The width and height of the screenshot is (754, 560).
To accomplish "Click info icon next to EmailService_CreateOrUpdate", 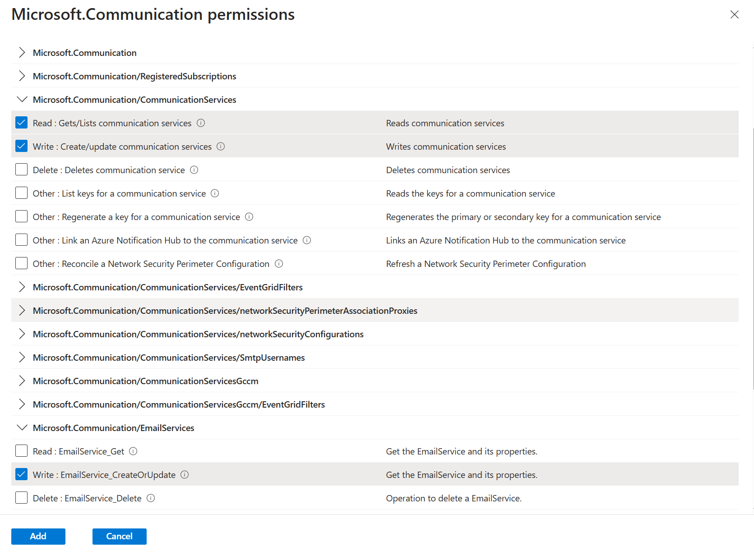I will click(185, 475).
